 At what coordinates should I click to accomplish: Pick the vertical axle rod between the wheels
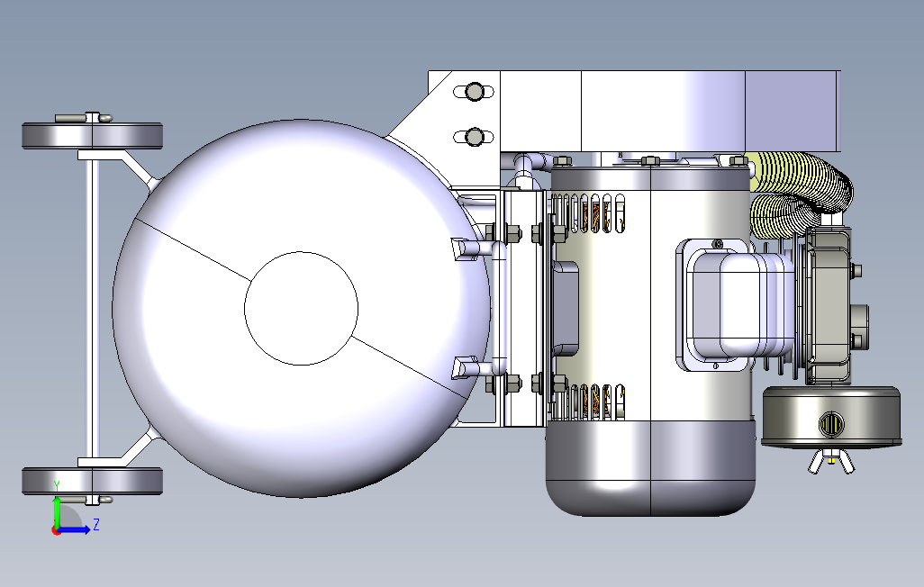click(x=93, y=308)
